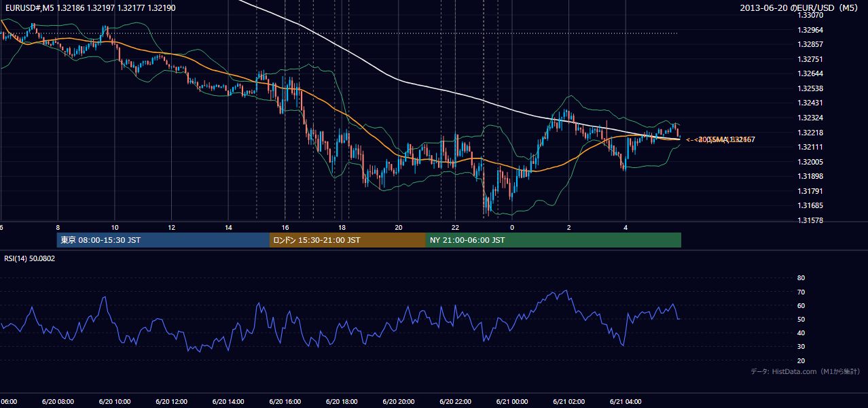The width and height of the screenshot is (868, 408).
Task: Click RSI scale label 50
Action: click(x=801, y=319)
